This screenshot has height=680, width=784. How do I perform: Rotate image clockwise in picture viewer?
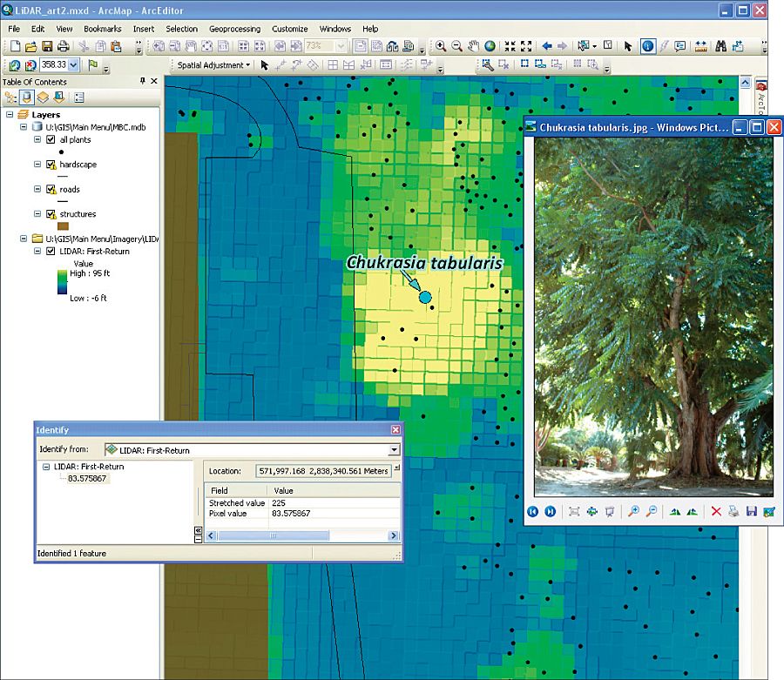674,511
